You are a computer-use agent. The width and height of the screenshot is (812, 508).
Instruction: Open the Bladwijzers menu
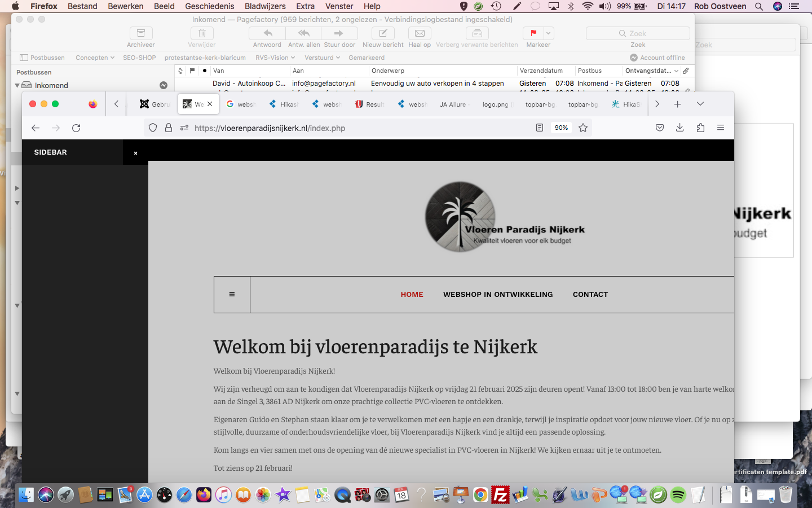point(265,6)
